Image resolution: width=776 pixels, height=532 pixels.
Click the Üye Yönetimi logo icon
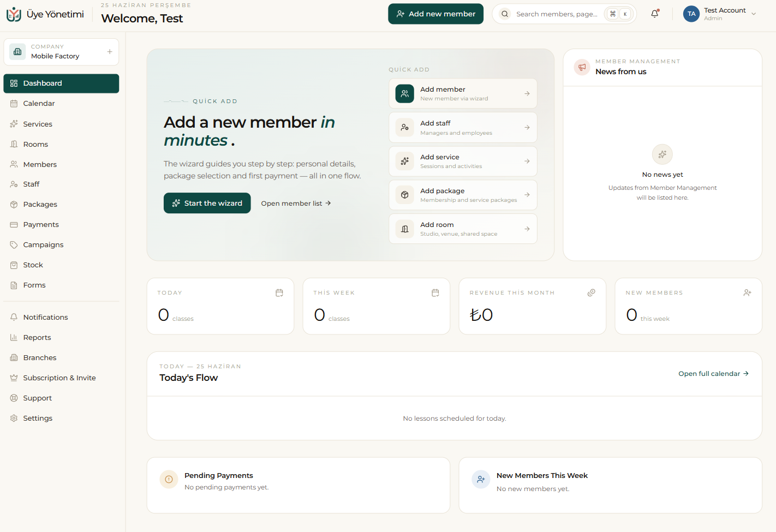point(14,14)
